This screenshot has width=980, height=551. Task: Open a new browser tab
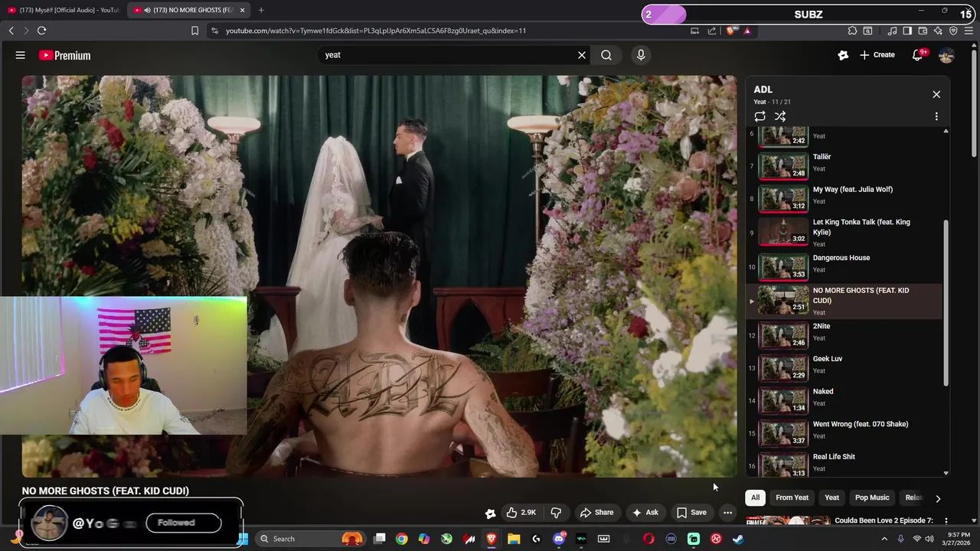pos(261,10)
